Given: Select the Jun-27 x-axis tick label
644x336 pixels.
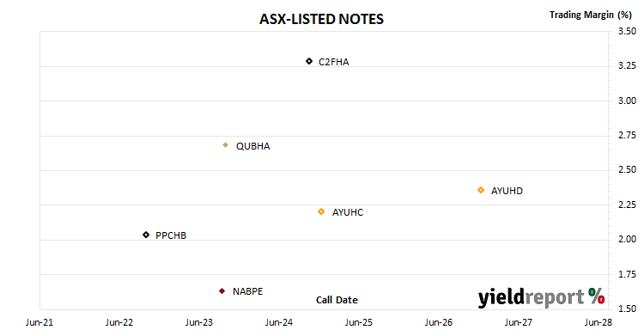Looking at the screenshot, I should [519, 322].
